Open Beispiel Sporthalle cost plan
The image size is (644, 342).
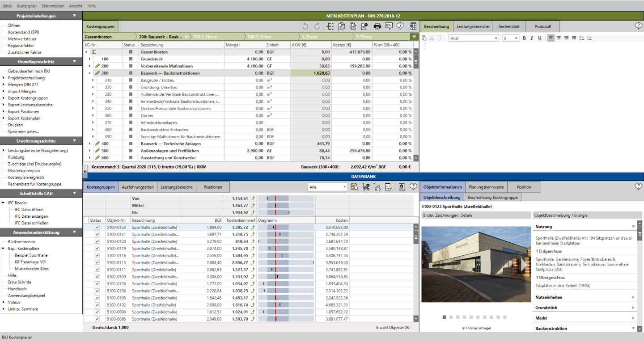[x=31, y=255]
